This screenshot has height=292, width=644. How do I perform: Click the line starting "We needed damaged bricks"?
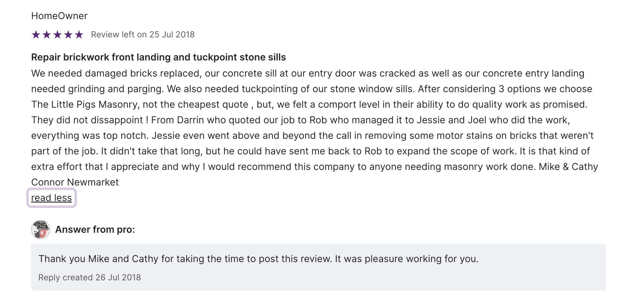308,73
